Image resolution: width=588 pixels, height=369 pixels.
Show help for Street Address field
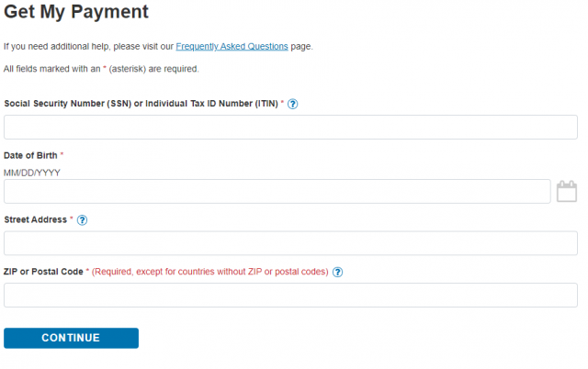[82, 220]
